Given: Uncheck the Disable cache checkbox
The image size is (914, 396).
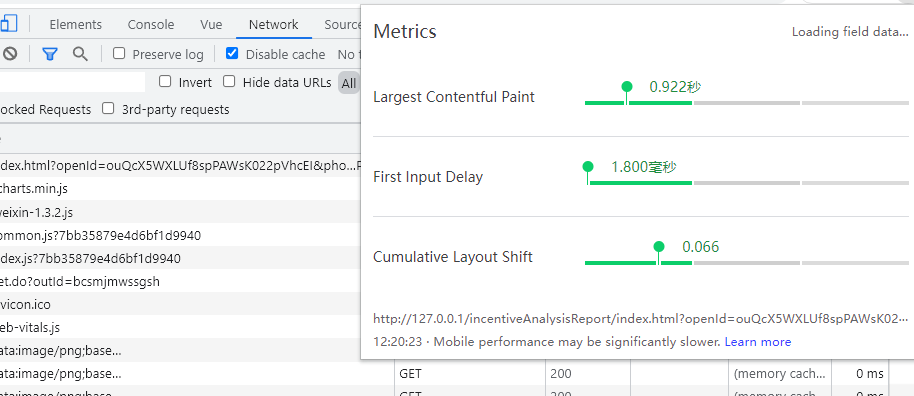Looking at the screenshot, I should point(232,54).
